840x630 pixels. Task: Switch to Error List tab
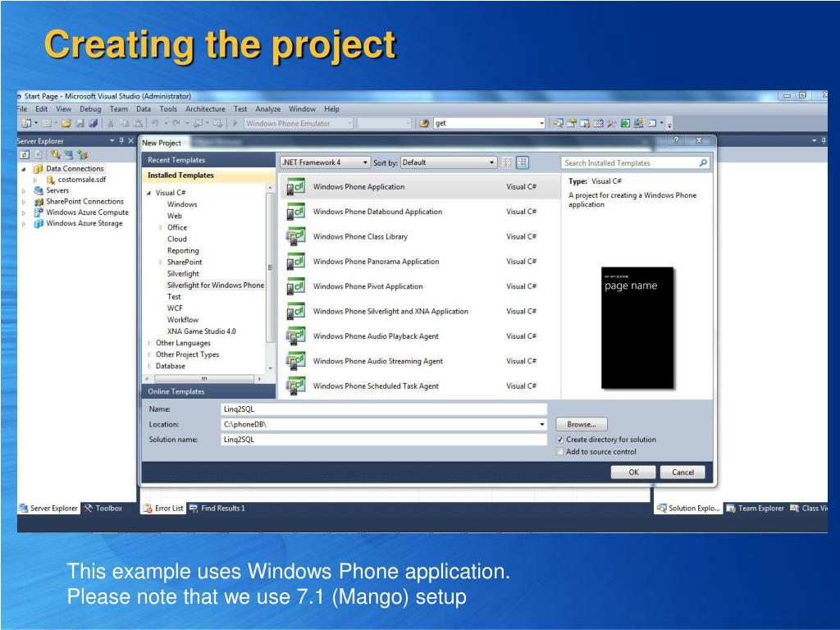(x=163, y=509)
